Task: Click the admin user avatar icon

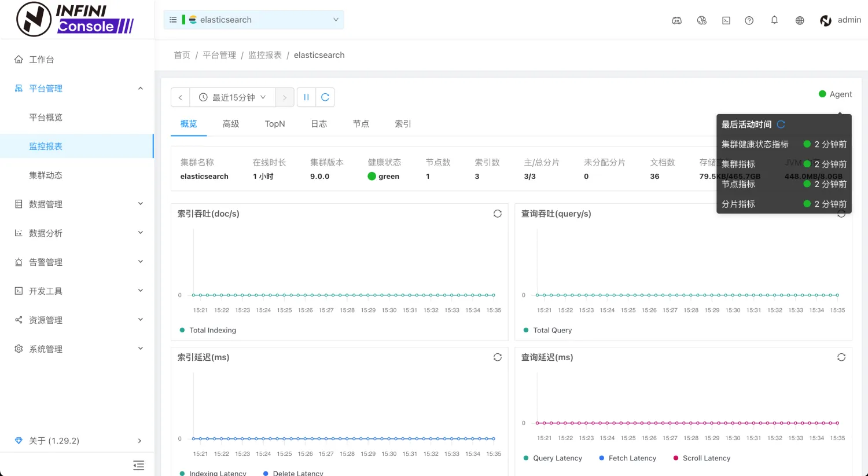Action: pos(826,20)
